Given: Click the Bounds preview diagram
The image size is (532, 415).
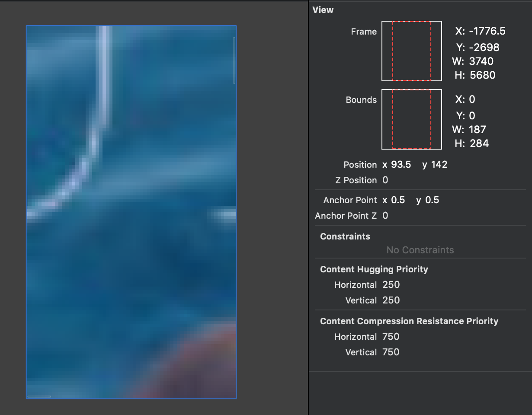Looking at the screenshot, I should pyautogui.click(x=411, y=119).
